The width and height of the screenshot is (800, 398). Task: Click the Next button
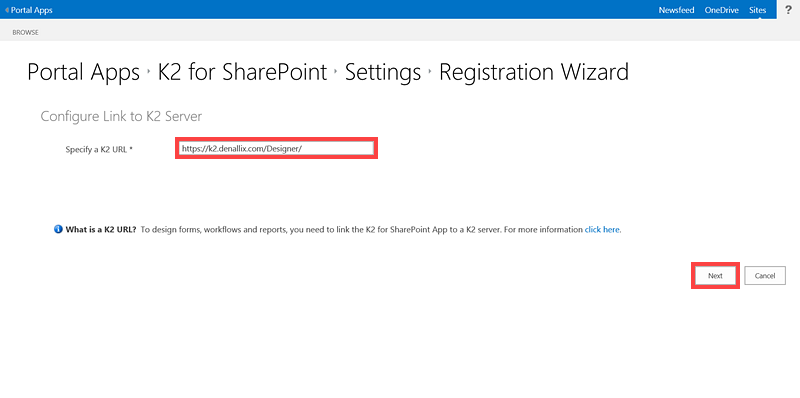pyautogui.click(x=715, y=276)
